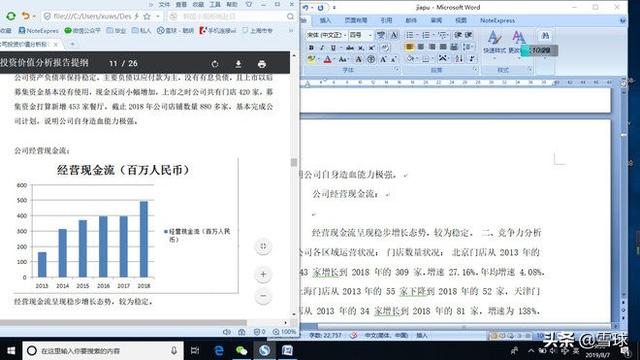
Task: Toggle italic formatting in Word
Action: pos(322,47)
